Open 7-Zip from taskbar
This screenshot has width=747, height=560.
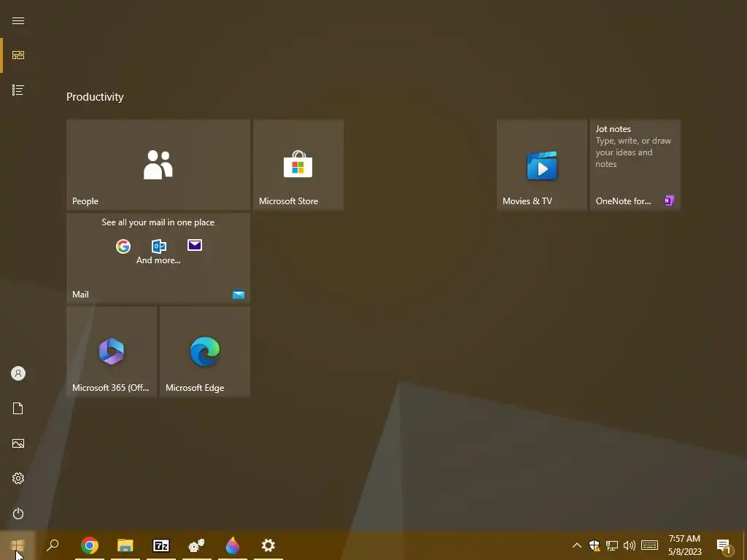click(161, 545)
